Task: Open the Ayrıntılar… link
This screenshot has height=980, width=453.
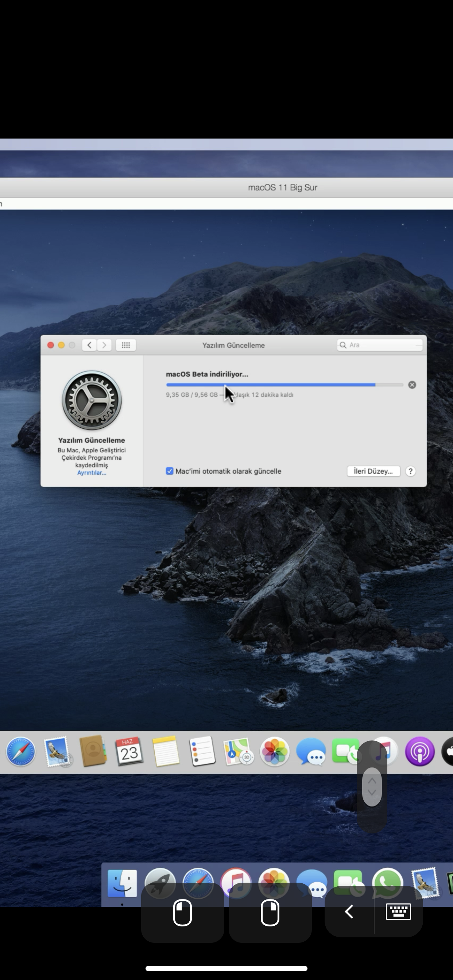Action: click(x=92, y=473)
